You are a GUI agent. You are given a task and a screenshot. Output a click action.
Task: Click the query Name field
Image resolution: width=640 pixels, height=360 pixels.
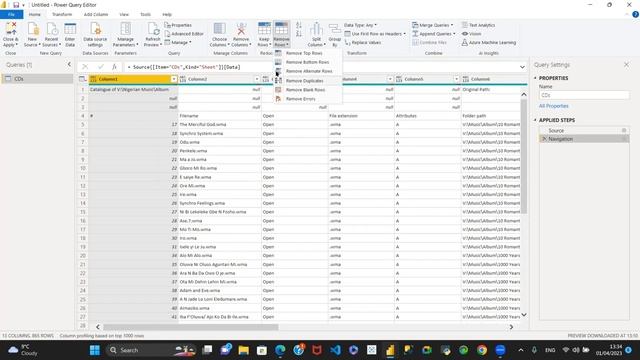tap(584, 95)
